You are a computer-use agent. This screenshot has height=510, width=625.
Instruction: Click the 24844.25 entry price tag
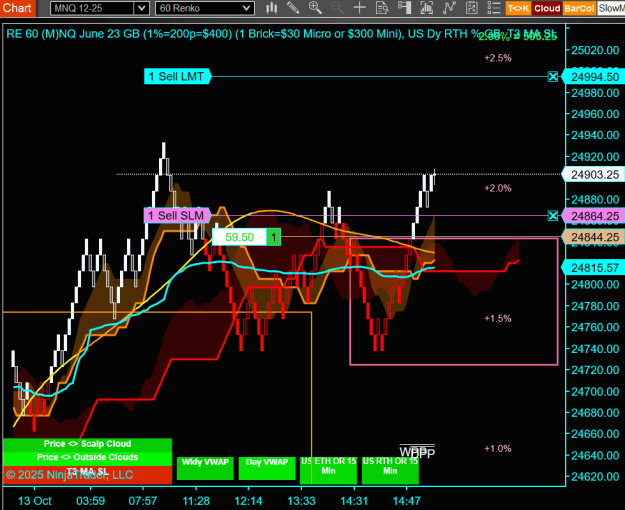(593, 237)
